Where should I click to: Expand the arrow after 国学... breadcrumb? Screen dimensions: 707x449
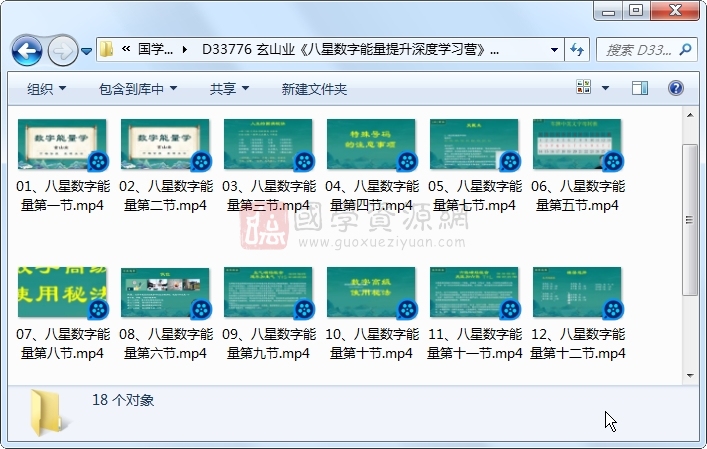tap(185, 50)
